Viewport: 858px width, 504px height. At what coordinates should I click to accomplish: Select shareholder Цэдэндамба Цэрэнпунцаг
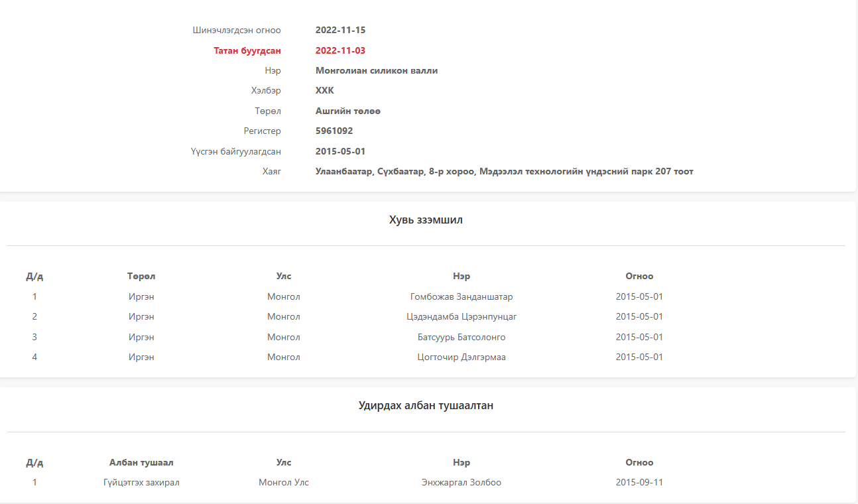point(461,316)
